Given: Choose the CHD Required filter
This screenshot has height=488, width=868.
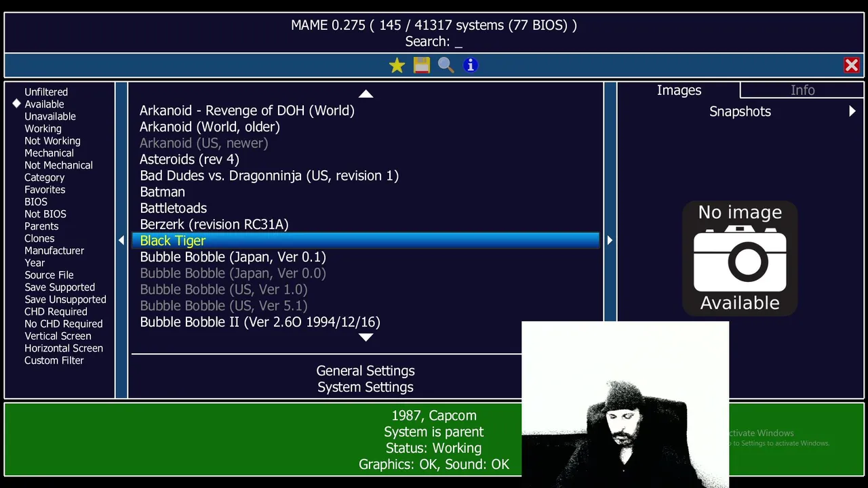Looking at the screenshot, I should [x=56, y=312].
